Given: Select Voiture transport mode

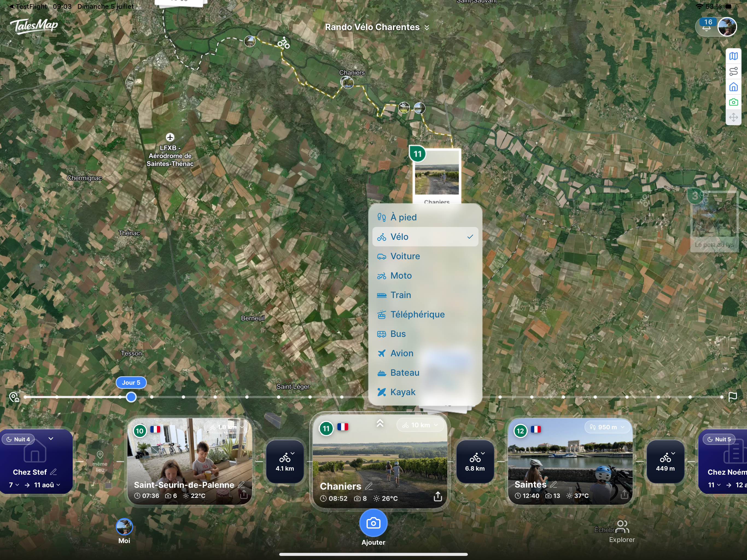Looking at the screenshot, I should click(x=425, y=256).
